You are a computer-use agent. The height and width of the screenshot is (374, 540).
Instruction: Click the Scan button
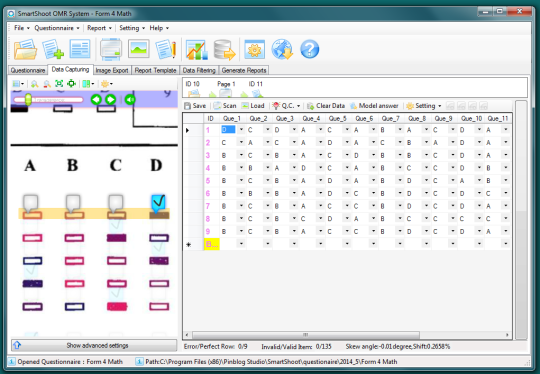click(x=225, y=106)
